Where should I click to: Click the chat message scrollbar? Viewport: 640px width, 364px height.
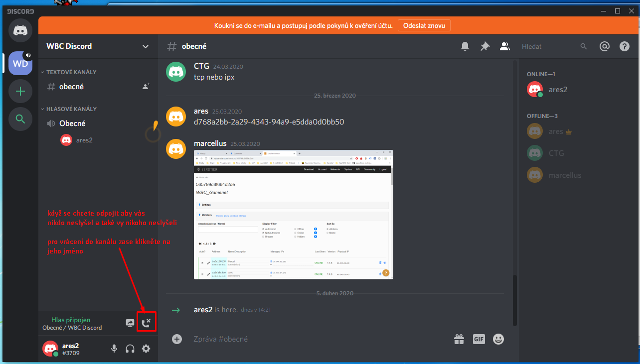pos(515,301)
